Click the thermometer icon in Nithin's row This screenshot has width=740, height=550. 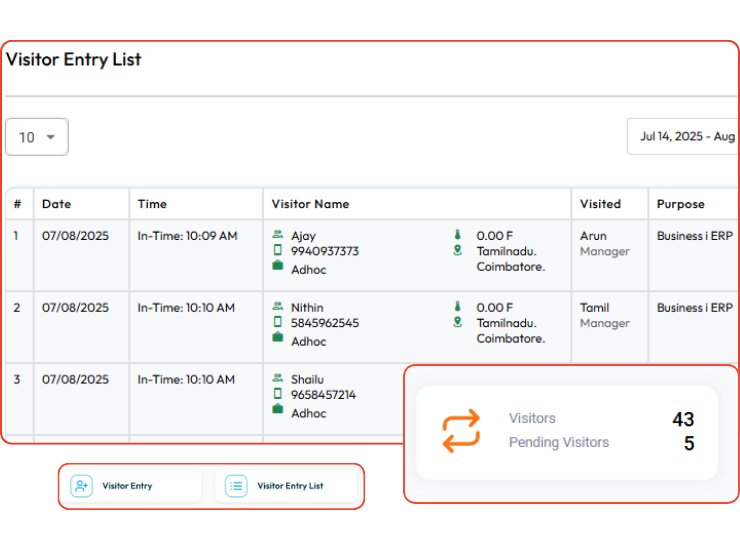click(x=457, y=307)
